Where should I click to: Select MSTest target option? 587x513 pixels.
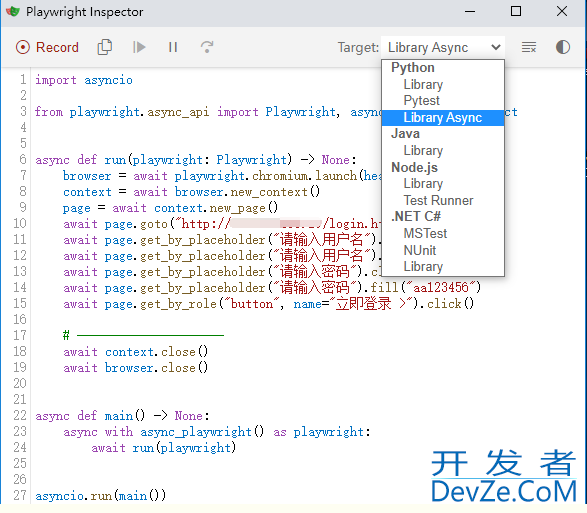point(425,234)
